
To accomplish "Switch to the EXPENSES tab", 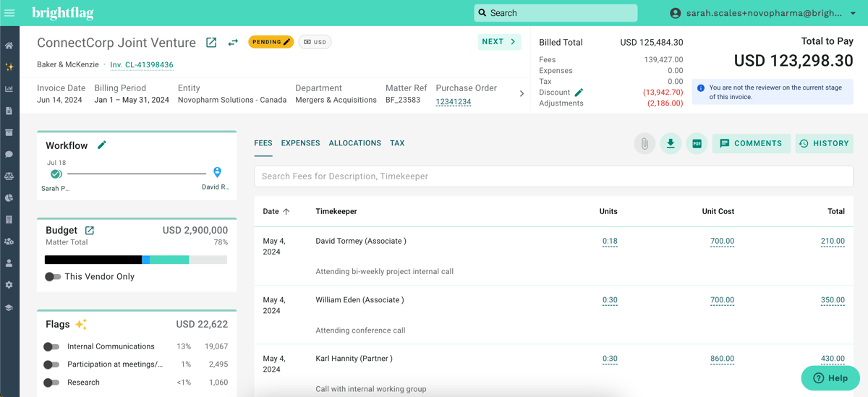I will (x=300, y=143).
